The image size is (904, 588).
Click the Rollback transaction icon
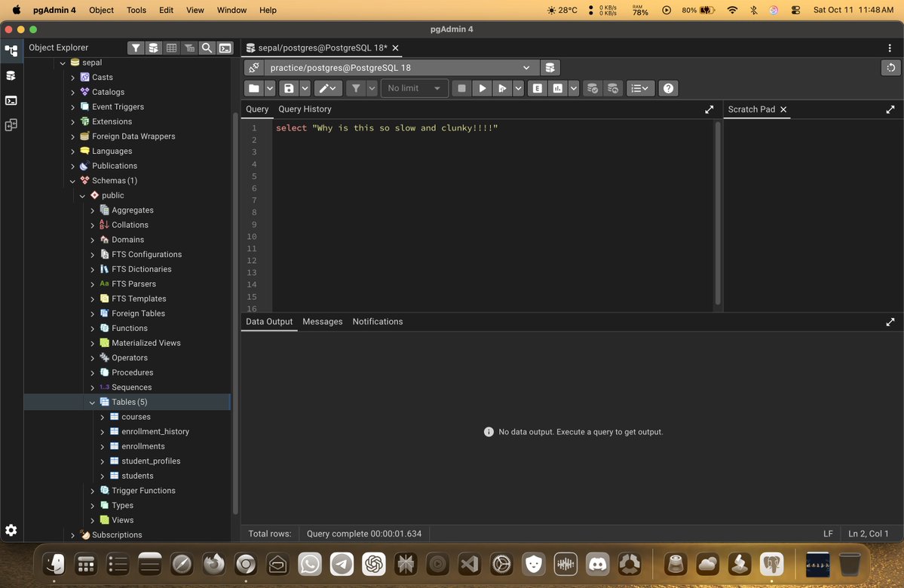(x=613, y=88)
